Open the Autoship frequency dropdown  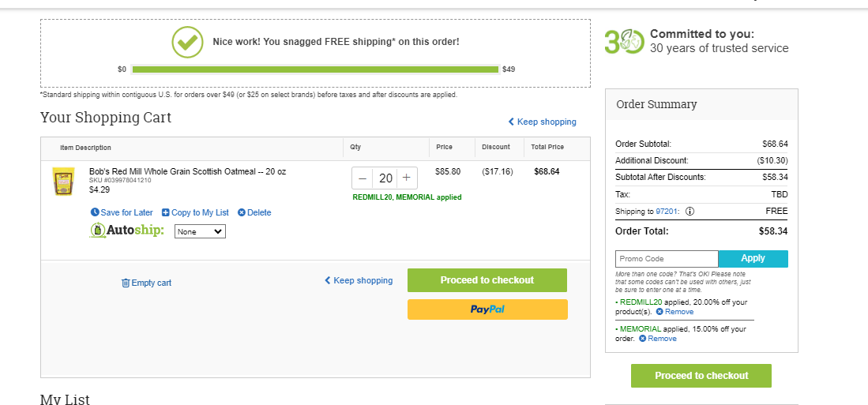coord(200,231)
